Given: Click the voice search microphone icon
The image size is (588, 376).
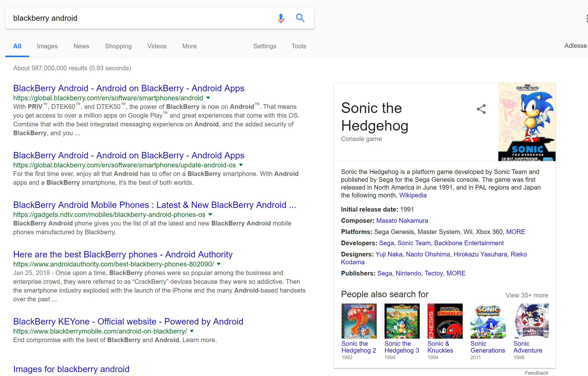Looking at the screenshot, I should click(281, 18).
